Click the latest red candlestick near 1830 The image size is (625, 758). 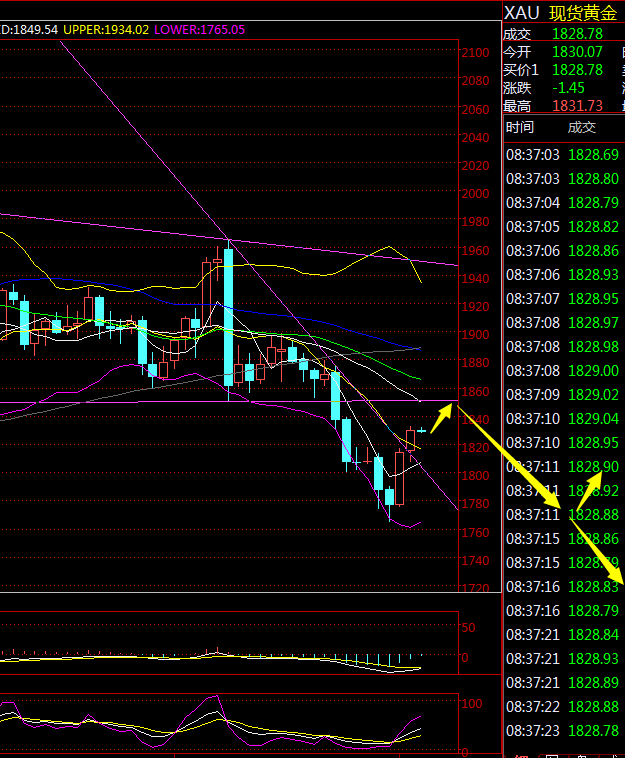pos(410,440)
